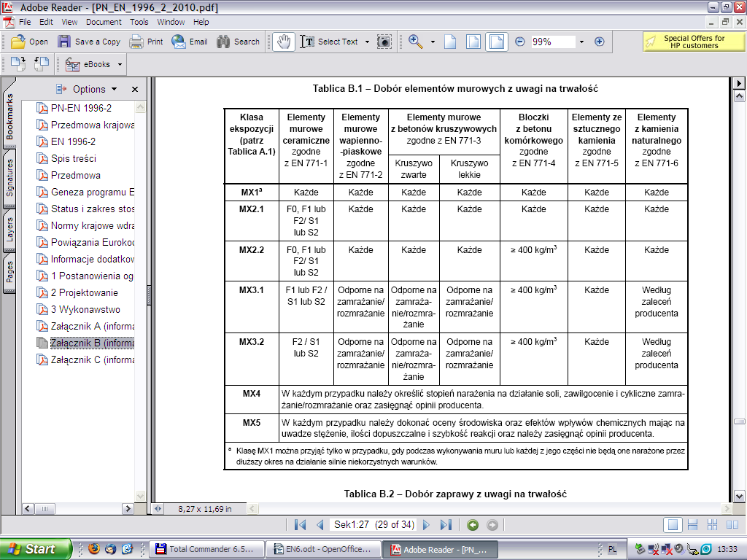This screenshot has height=560, width=747.
Task: Click the 99% zoom percentage field
Action: (553, 42)
